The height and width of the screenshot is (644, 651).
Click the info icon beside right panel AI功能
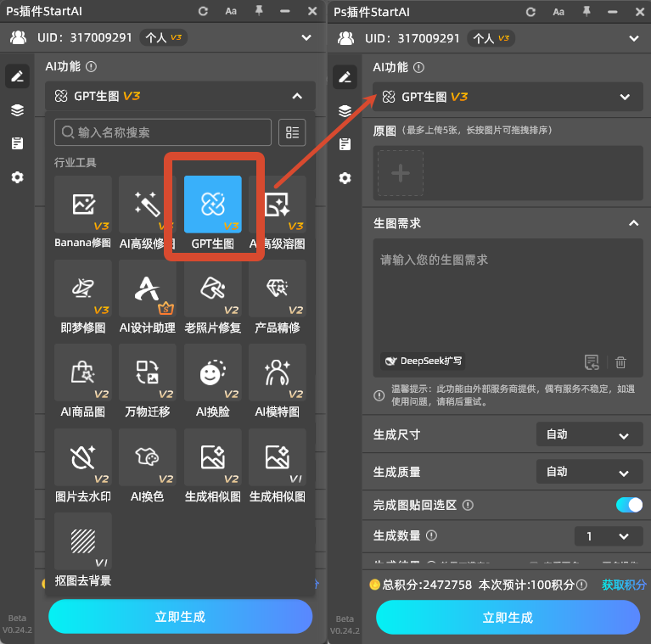coord(419,68)
